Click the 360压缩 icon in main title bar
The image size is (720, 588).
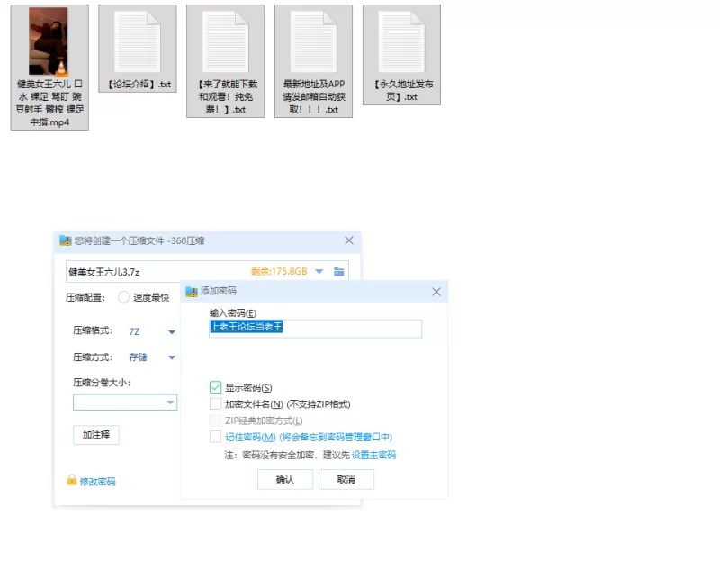(x=66, y=240)
